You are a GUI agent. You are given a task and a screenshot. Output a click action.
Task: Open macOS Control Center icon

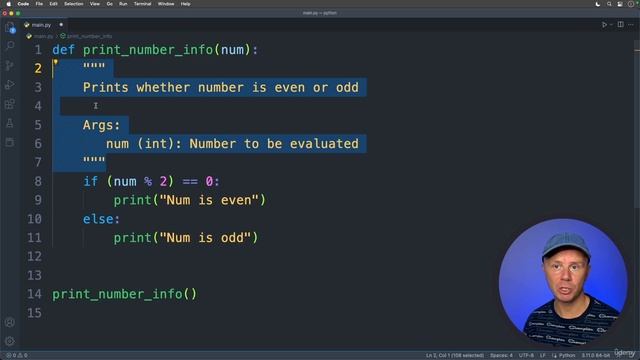point(620,4)
